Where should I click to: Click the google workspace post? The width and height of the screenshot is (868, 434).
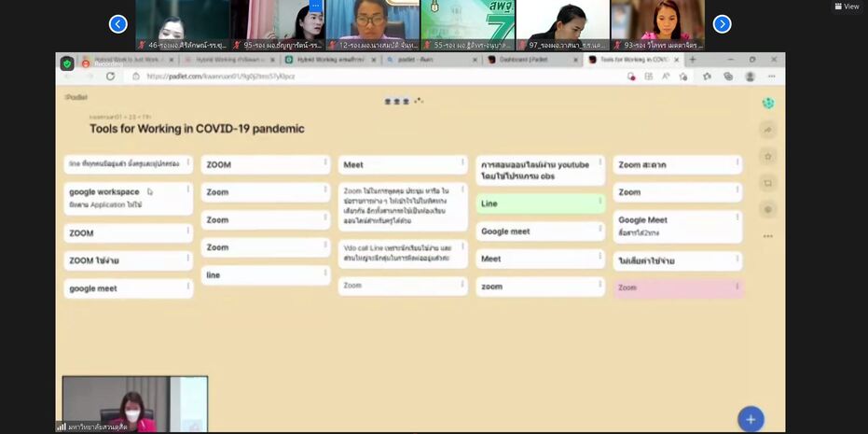point(129,199)
